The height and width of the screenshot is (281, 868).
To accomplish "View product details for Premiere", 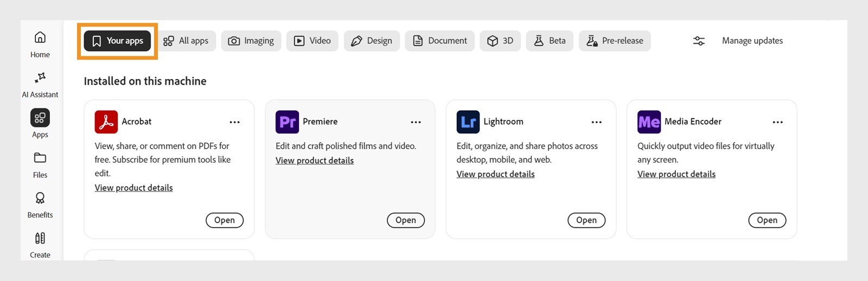I will click(315, 161).
